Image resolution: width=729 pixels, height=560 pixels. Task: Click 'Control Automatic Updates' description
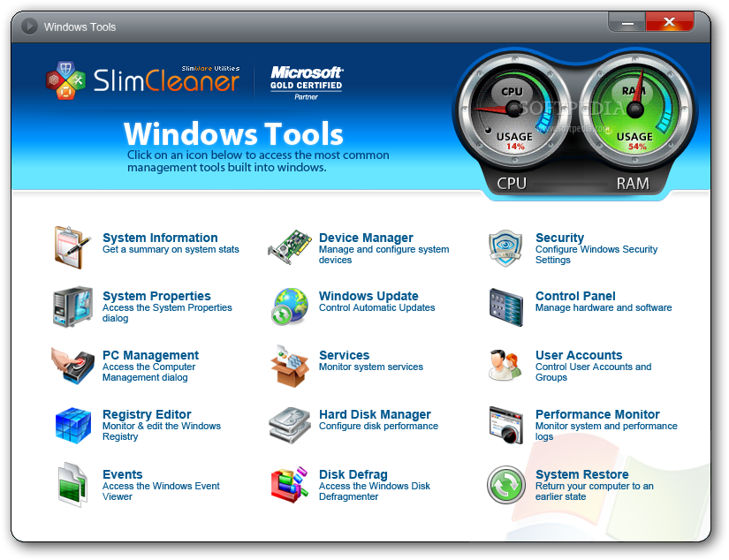tap(377, 307)
